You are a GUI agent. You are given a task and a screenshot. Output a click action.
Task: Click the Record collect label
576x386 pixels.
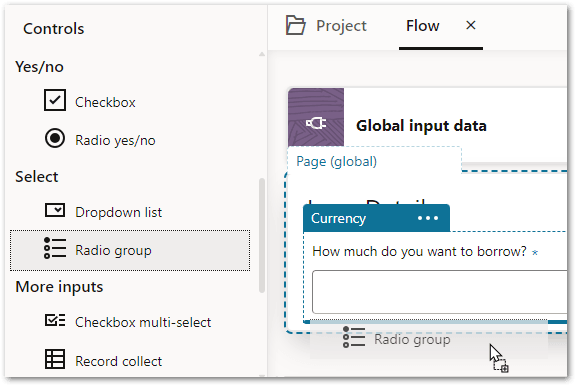coord(118,361)
